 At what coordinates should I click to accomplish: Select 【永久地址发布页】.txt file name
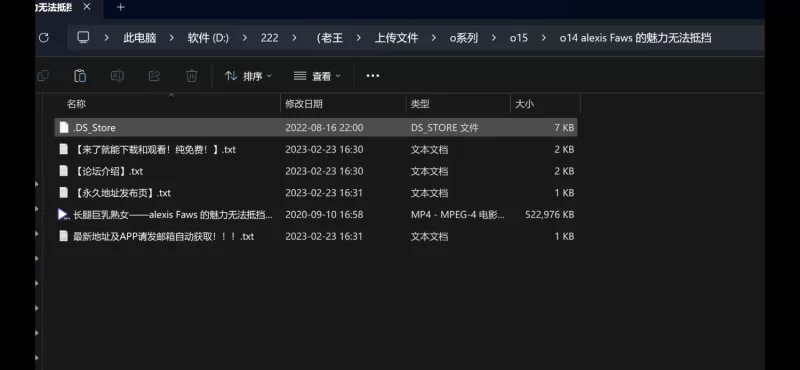(122, 193)
